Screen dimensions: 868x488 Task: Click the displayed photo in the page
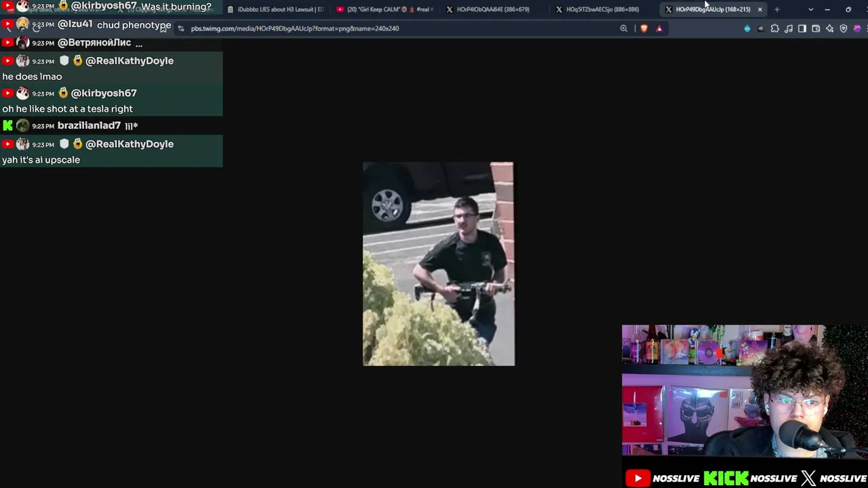(439, 264)
